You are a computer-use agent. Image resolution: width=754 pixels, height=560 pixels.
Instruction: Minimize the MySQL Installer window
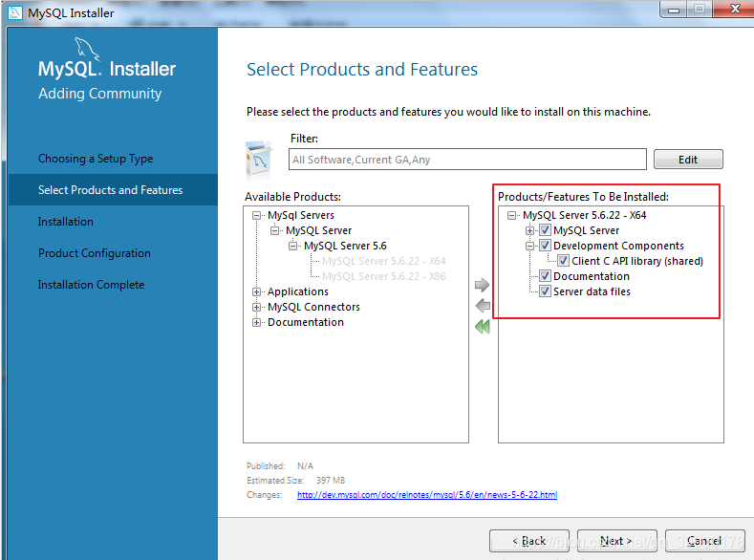(x=674, y=10)
